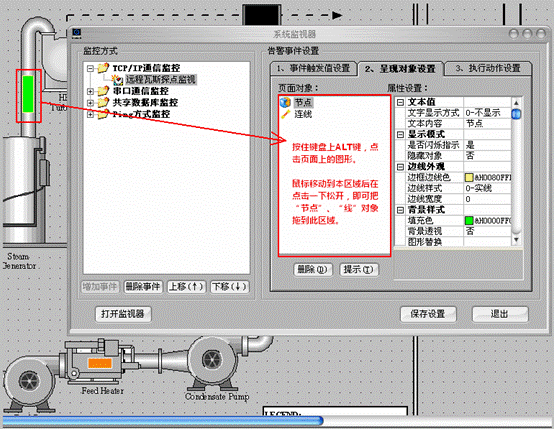Click the 退出 button
Screen dimensions: 554x429
pos(500,314)
